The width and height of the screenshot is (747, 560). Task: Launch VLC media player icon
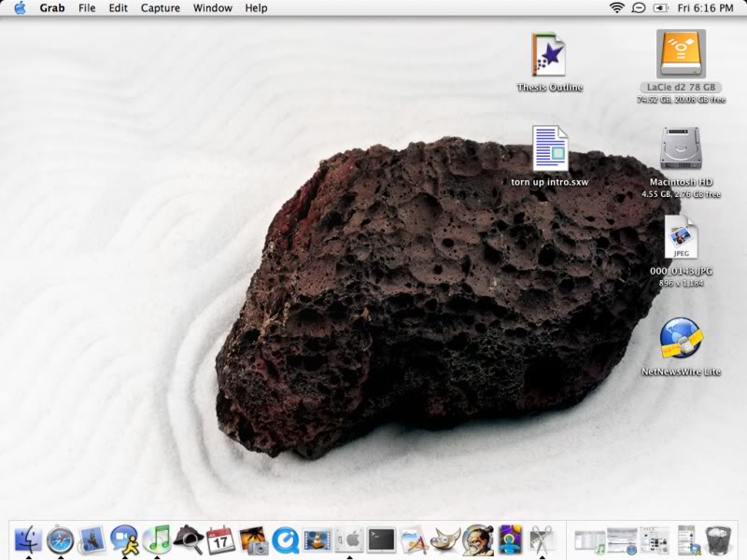point(317,540)
